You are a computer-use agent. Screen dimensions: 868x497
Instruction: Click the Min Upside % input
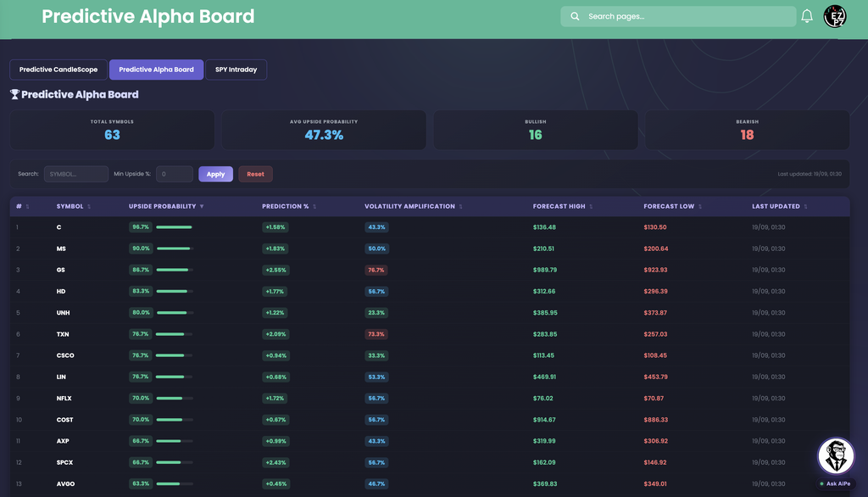click(175, 174)
